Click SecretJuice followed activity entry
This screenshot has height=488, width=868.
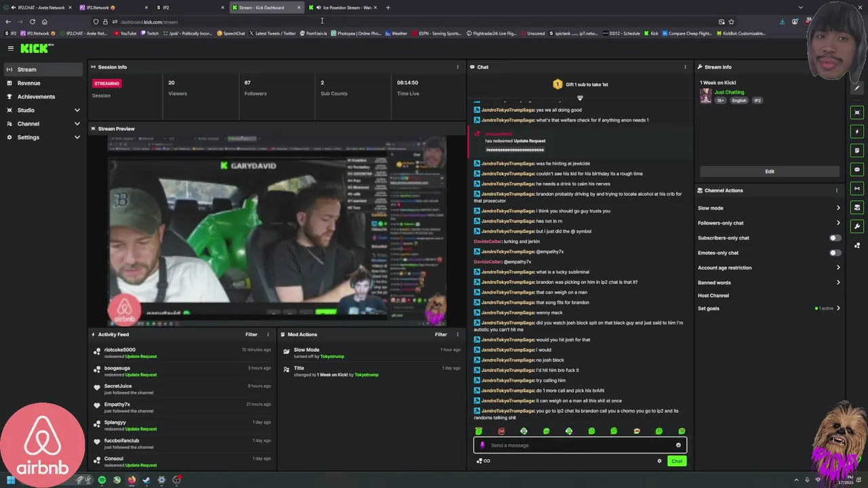click(183, 389)
